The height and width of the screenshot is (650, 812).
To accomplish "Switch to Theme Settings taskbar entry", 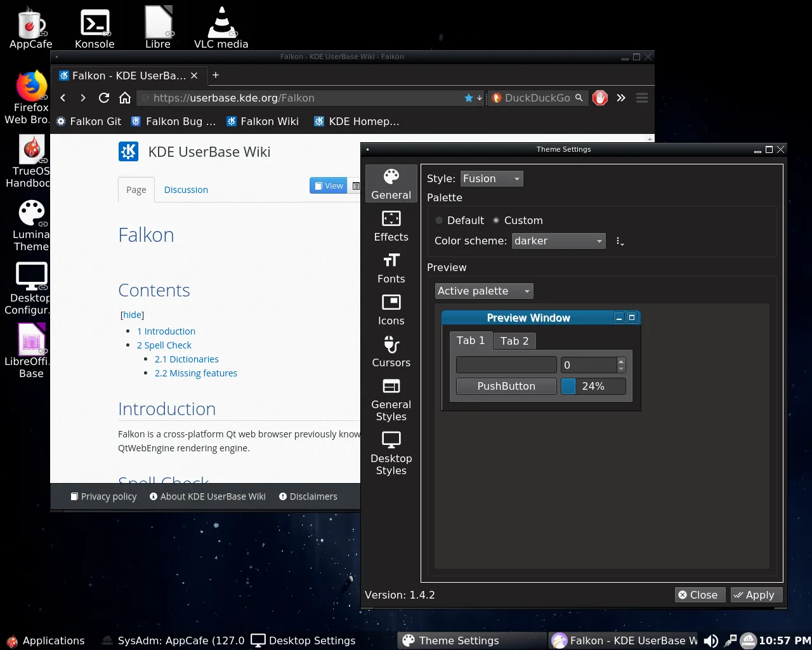I will [472, 640].
